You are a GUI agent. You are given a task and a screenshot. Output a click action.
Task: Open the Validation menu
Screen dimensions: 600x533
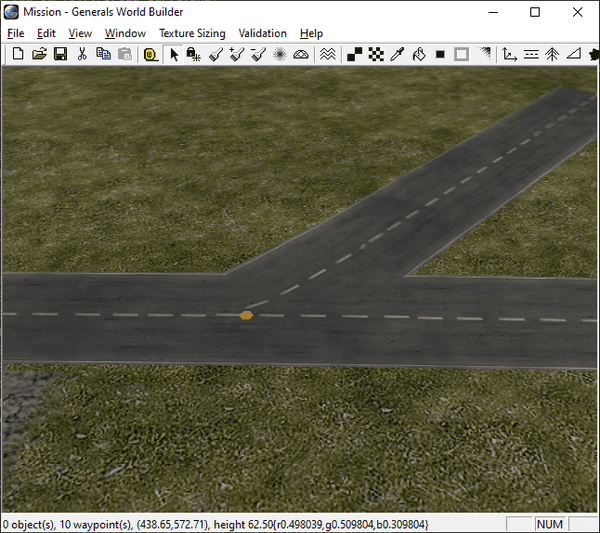(x=262, y=34)
